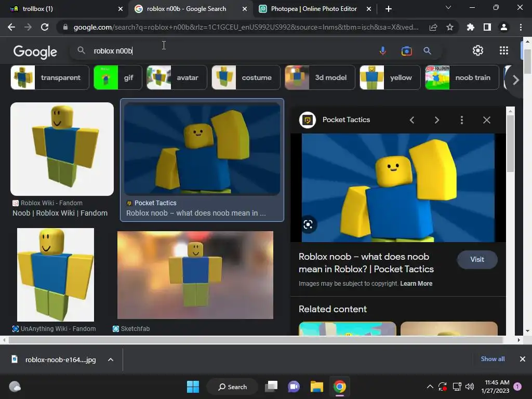532x399 pixels.
Task: Search inside the image with Lens
Action: point(308,224)
